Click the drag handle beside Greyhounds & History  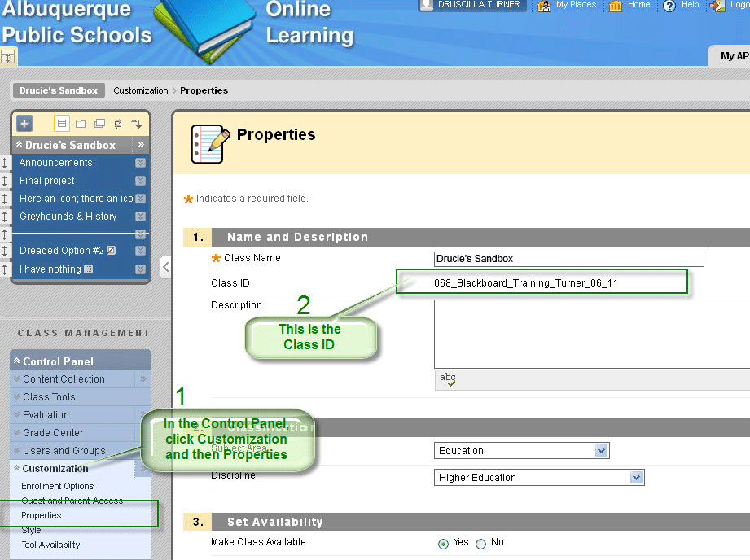click(x=4, y=217)
